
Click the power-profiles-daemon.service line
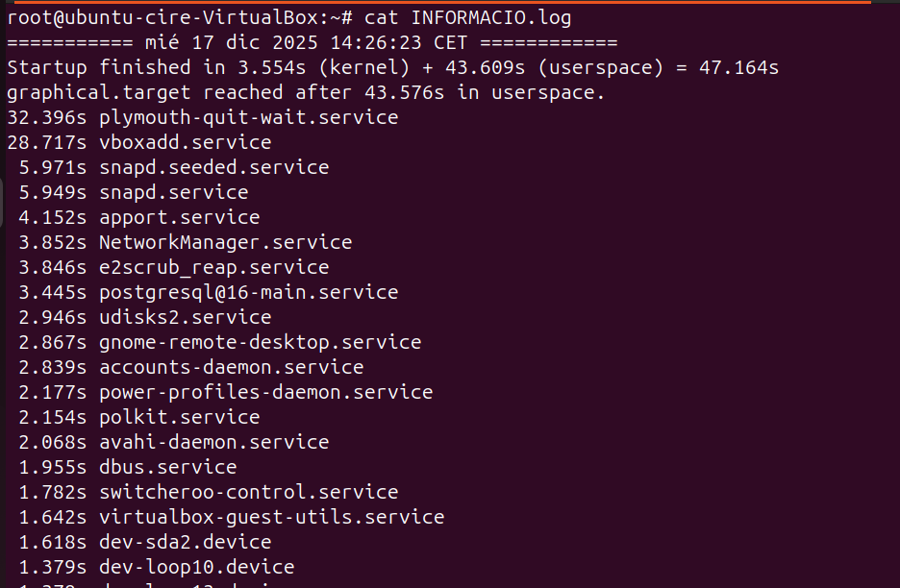pyautogui.click(x=265, y=392)
